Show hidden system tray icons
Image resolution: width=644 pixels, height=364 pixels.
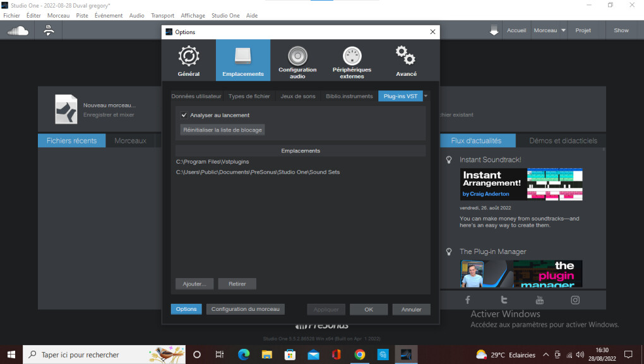click(546, 355)
